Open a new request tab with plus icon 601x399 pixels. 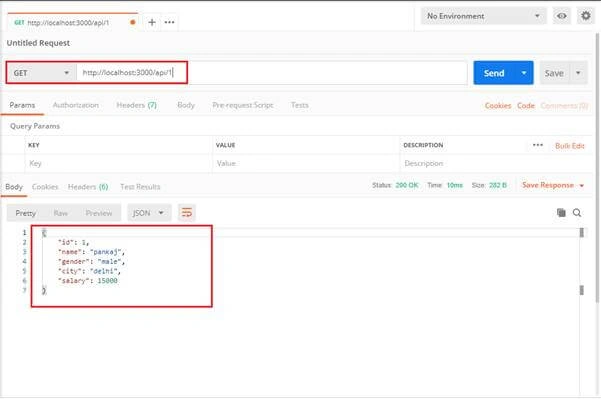pyautogui.click(x=152, y=22)
